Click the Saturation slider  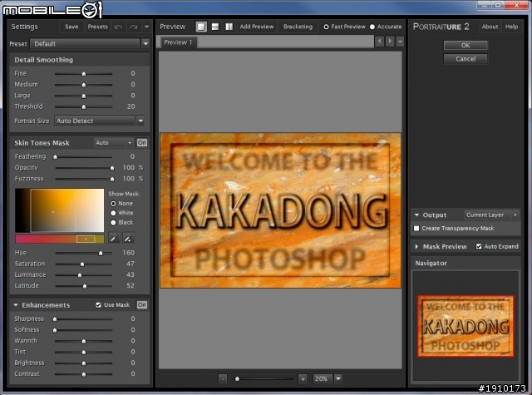coord(83,264)
